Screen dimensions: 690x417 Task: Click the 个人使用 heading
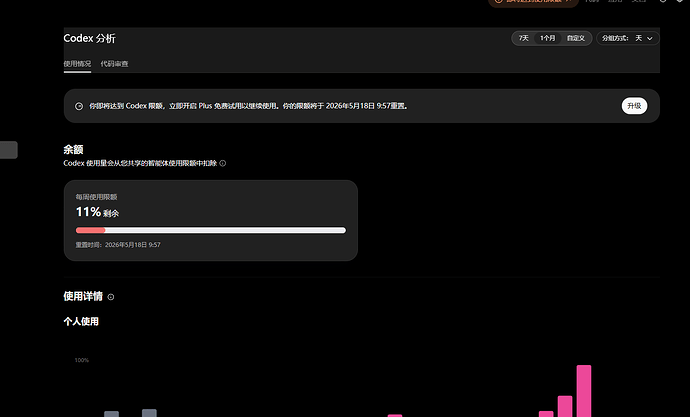[x=81, y=322]
